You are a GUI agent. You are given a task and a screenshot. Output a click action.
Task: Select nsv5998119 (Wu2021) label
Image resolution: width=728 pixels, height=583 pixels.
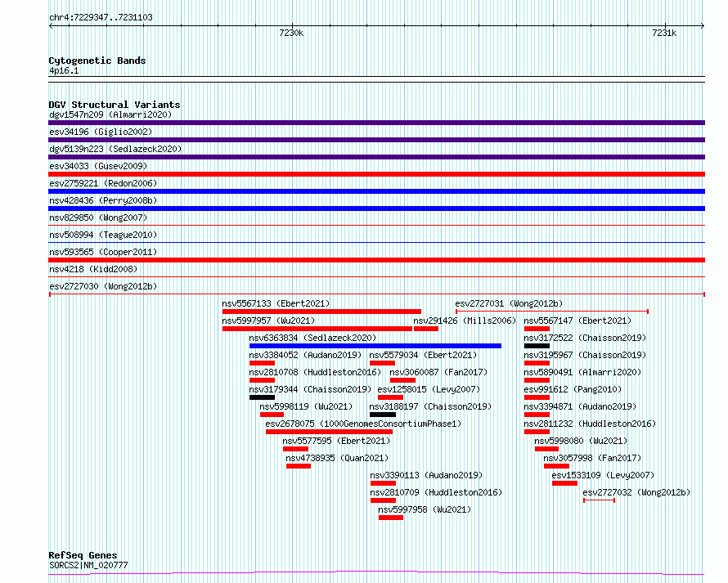(x=306, y=406)
